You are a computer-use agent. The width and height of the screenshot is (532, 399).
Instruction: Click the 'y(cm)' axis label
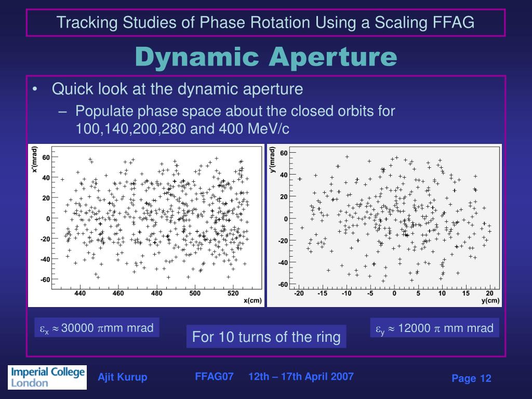pyautogui.click(x=490, y=300)
